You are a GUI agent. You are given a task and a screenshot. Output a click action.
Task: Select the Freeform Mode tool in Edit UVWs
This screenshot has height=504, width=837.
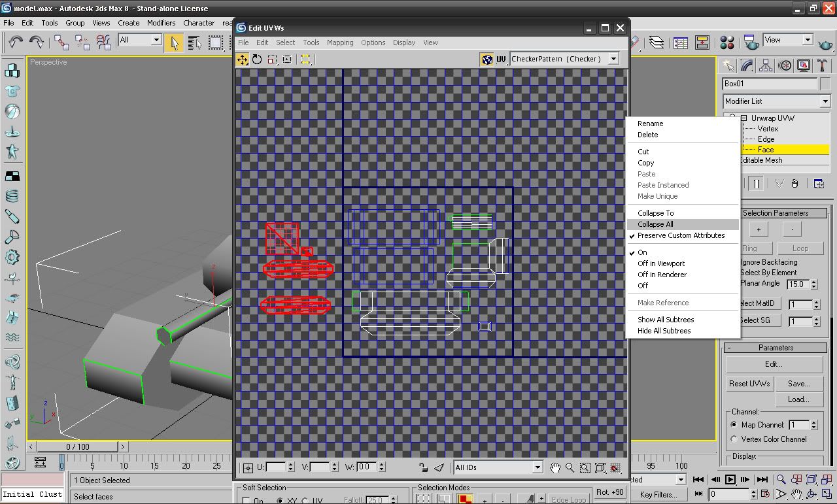tap(287, 59)
